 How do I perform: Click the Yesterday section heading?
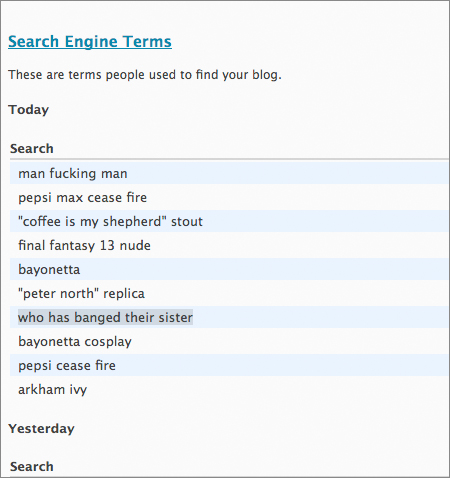click(41, 429)
